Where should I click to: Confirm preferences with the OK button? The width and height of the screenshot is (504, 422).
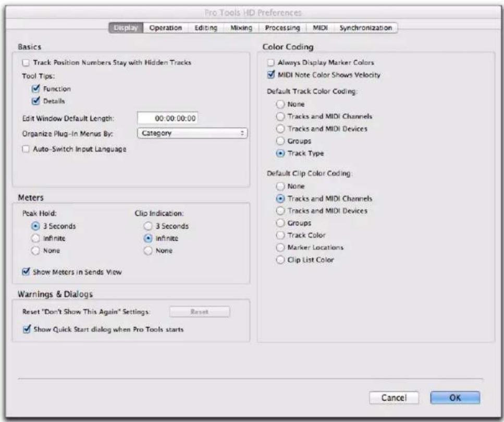pos(455,398)
